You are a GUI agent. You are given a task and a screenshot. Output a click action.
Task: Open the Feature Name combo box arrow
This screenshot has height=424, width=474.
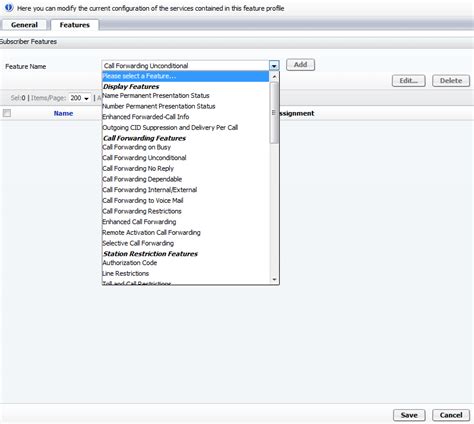click(274, 66)
